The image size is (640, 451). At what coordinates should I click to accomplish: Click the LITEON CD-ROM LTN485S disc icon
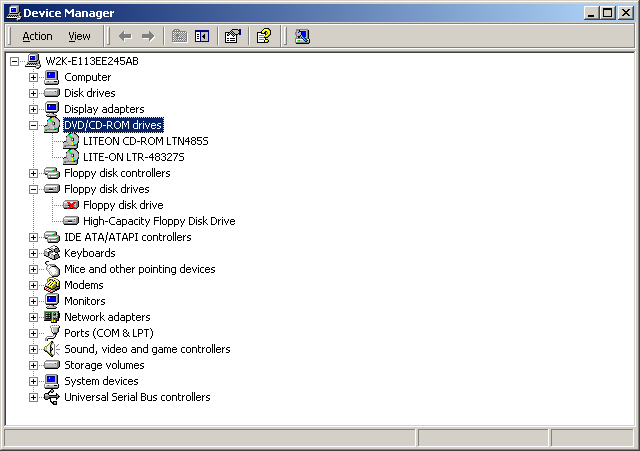pyautogui.click(x=71, y=141)
